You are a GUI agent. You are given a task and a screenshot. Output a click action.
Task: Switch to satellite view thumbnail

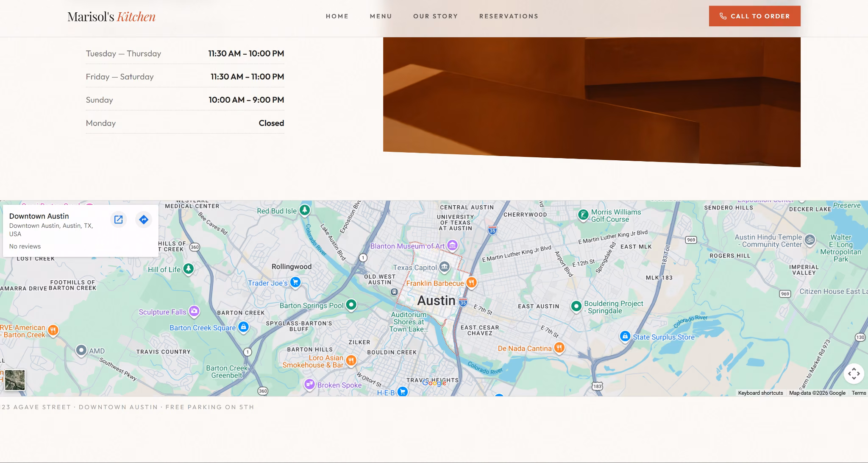pos(15,380)
